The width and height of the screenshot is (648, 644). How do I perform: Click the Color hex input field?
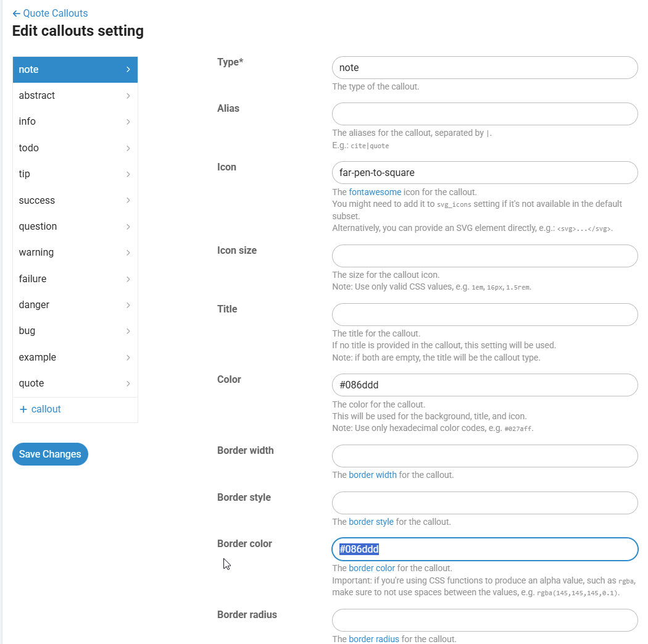(484, 385)
